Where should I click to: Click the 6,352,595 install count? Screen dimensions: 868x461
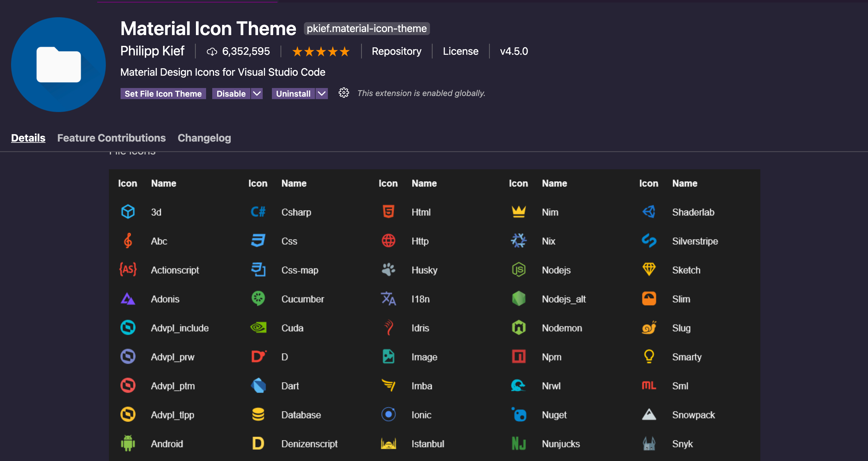click(238, 51)
